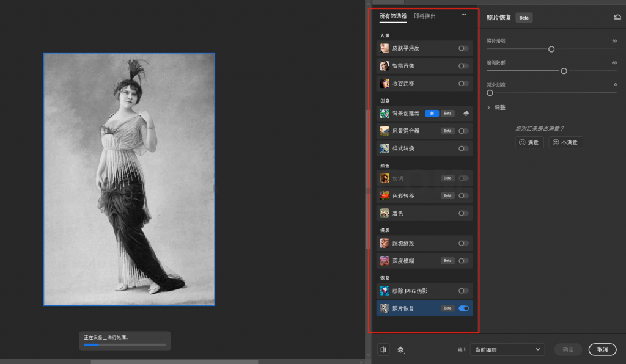Click the 取消 button

point(602,349)
